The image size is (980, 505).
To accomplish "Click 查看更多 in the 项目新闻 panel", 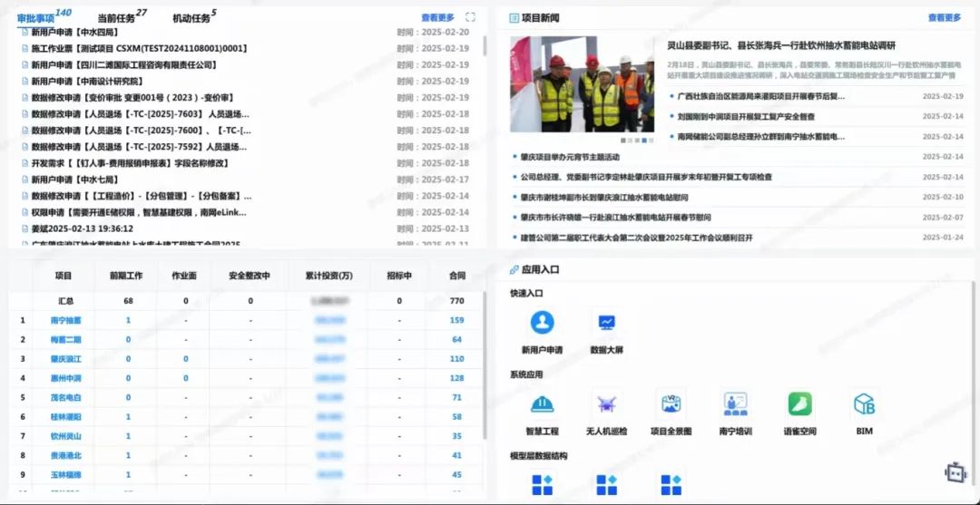I will pos(944,17).
